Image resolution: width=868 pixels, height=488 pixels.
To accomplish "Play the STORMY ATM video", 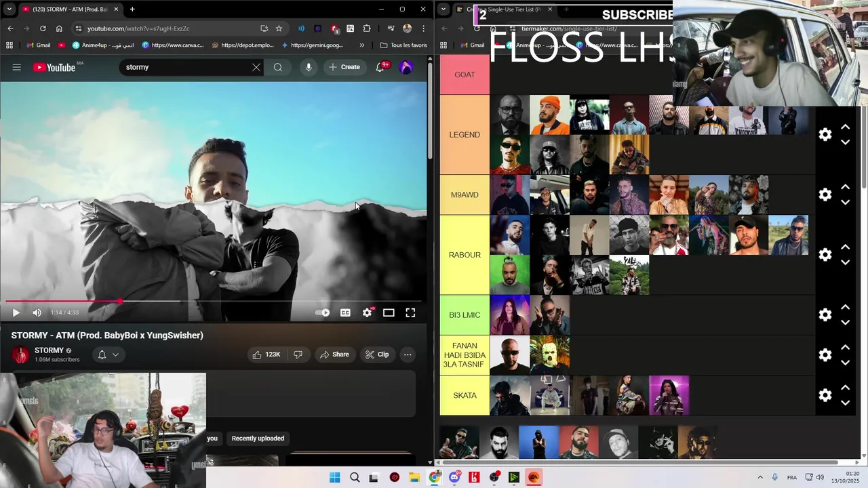I will point(16,312).
